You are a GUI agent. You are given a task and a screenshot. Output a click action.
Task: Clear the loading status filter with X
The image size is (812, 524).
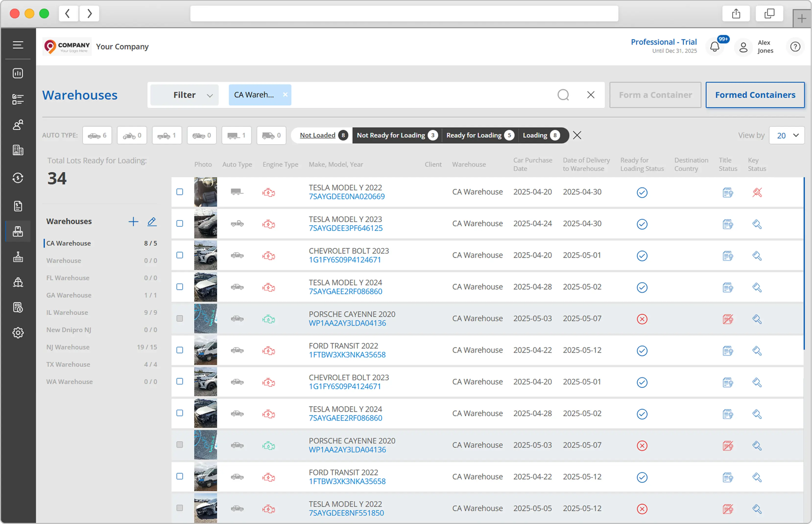(577, 135)
